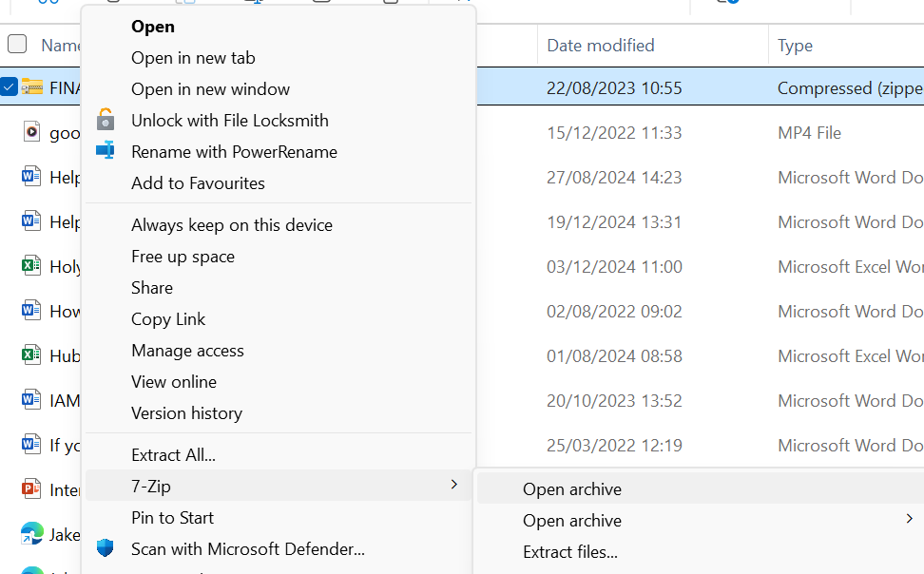Screen dimensions: 924x574
Task: Choose "Open in new tab"
Action: point(193,58)
